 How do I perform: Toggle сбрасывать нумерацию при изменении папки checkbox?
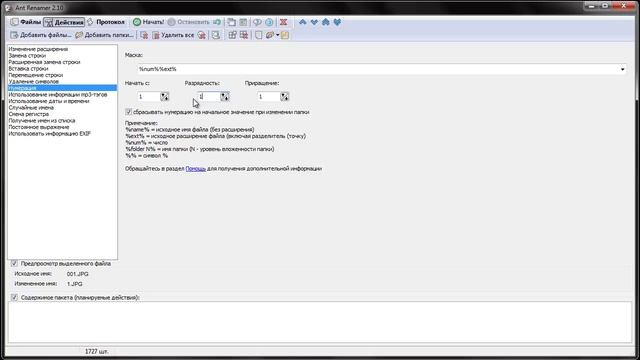tap(129, 112)
